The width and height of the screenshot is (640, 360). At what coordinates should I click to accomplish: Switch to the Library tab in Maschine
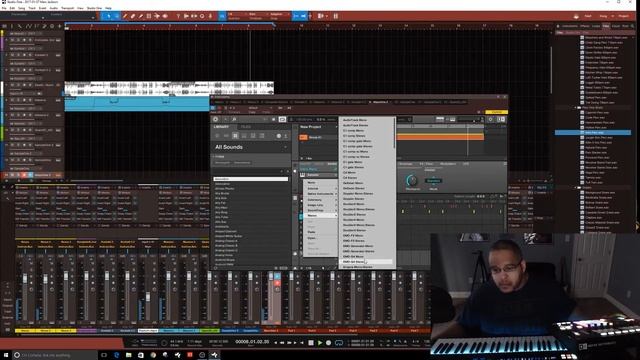tap(222, 127)
